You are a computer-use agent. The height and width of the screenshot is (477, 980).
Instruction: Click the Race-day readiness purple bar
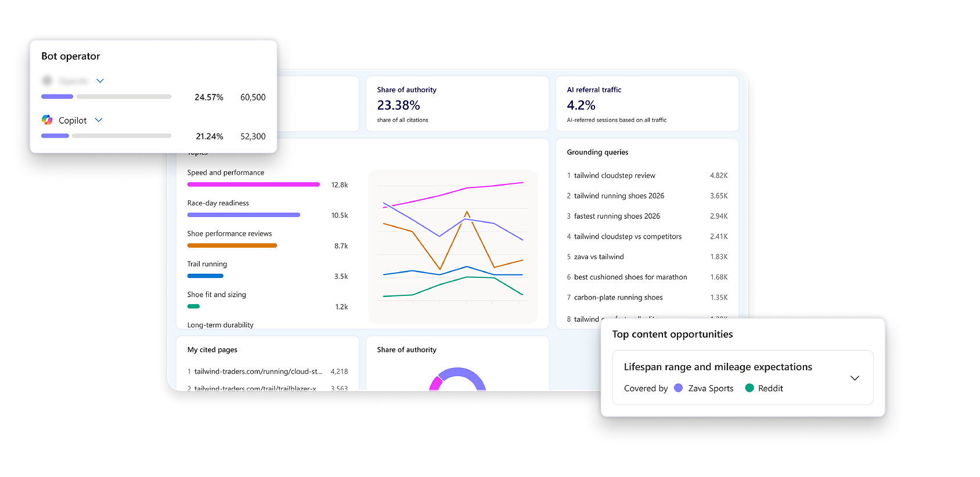244,215
